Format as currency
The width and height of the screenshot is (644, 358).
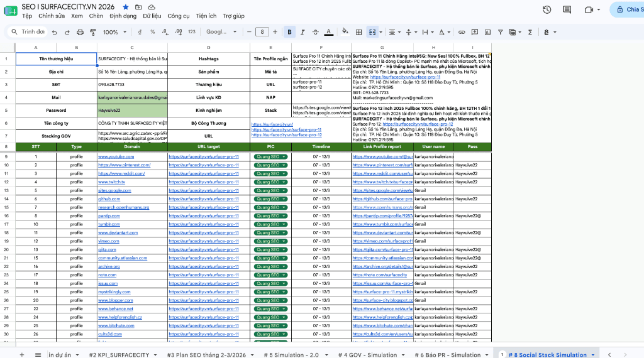[140, 32]
